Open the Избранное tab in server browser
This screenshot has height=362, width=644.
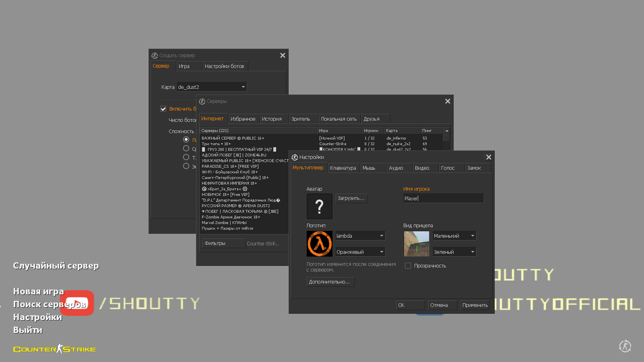243,119
